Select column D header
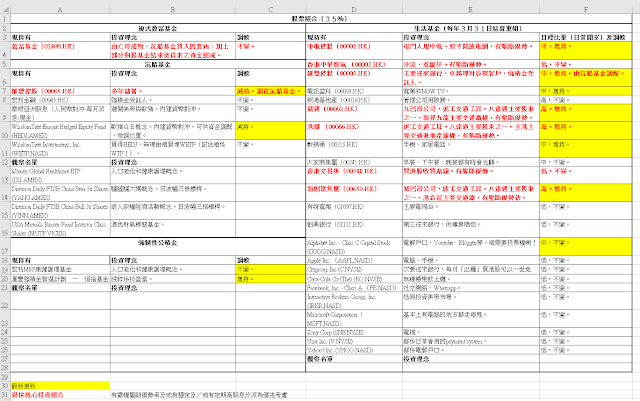 (x=354, y=9)
